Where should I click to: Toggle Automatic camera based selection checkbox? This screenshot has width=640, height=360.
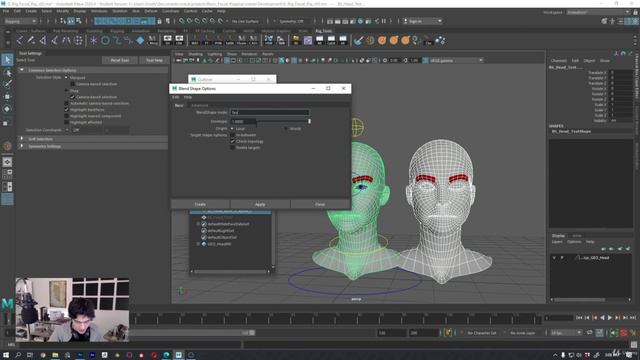[67, 103]
